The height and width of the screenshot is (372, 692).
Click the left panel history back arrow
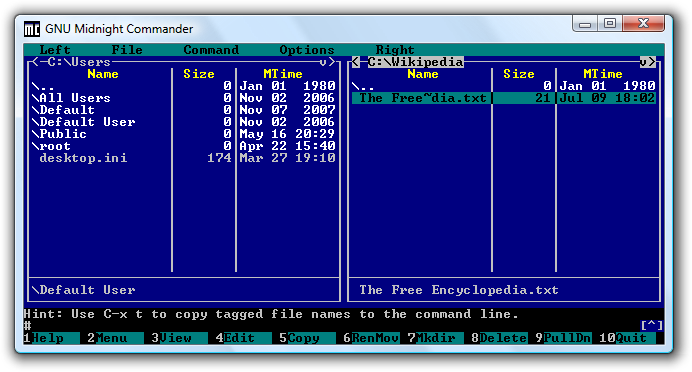[36, 62]
